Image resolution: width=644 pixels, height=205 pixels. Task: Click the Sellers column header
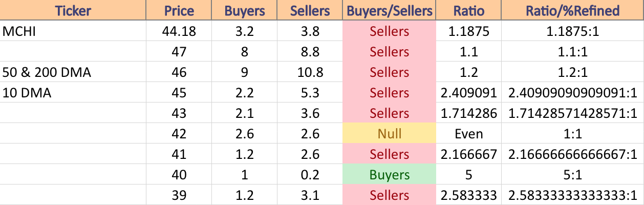click(x=310, y=10)
